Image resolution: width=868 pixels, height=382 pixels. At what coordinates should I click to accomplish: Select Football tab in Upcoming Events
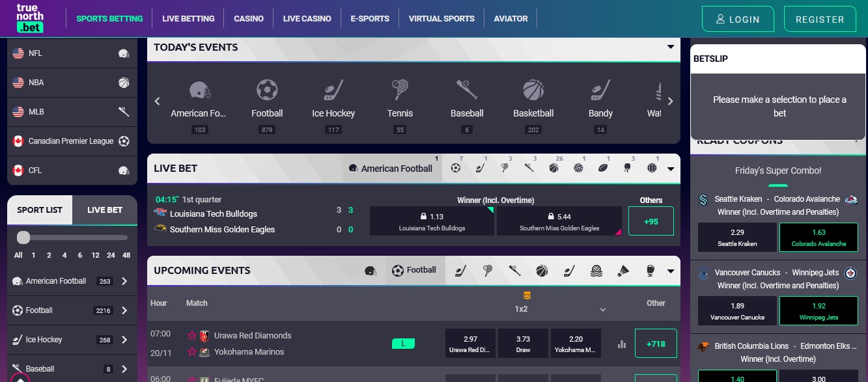click(x=415, y=270)
